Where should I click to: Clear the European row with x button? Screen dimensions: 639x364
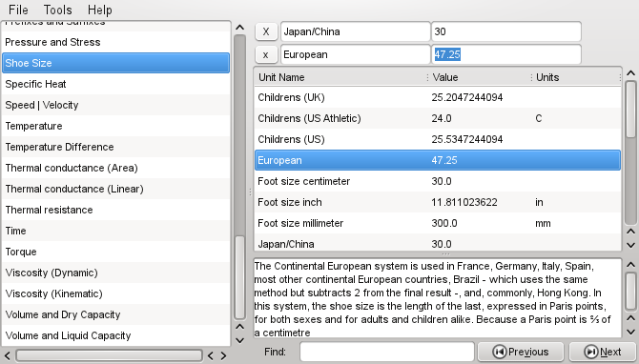(266, 54)
